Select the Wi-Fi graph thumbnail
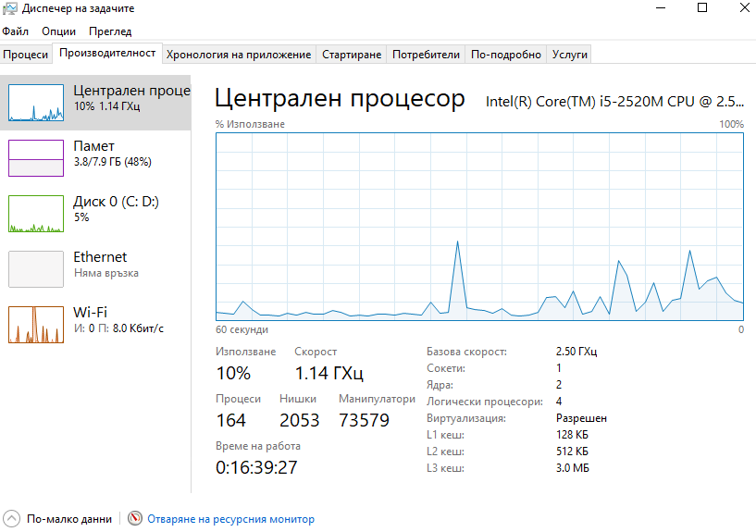756x532 pixels. [36, 325]
